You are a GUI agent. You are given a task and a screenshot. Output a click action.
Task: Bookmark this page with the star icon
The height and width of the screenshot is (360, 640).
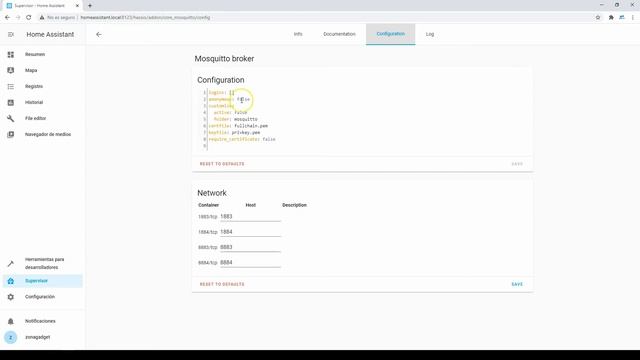[x=598, y=18]
